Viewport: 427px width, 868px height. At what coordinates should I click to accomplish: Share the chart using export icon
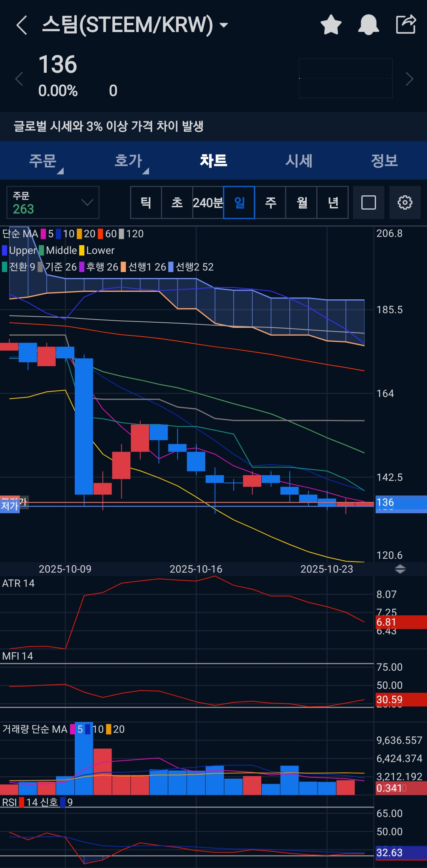point(406,24)
